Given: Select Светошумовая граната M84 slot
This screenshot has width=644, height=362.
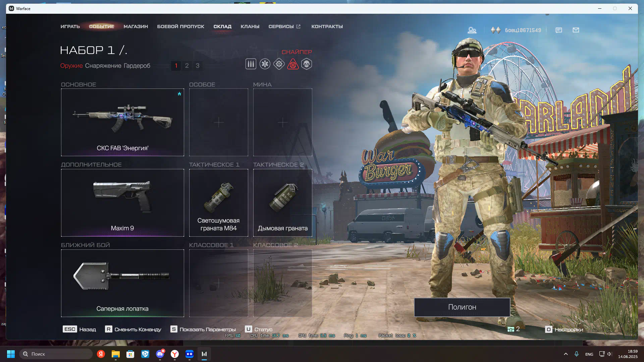Looking at the screenshot, I should [x=219, y=203].
